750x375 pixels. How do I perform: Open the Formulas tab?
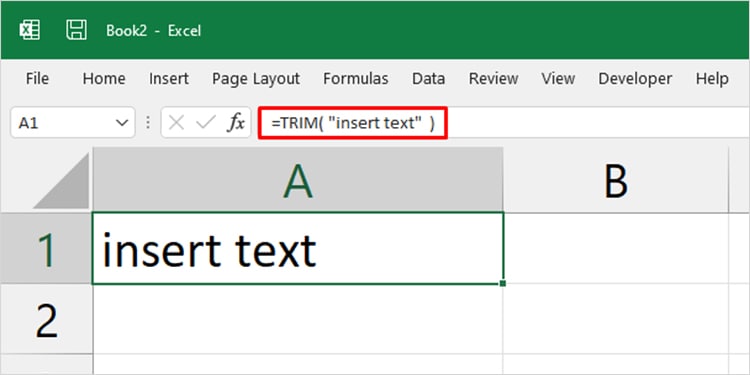pos(355,78)
